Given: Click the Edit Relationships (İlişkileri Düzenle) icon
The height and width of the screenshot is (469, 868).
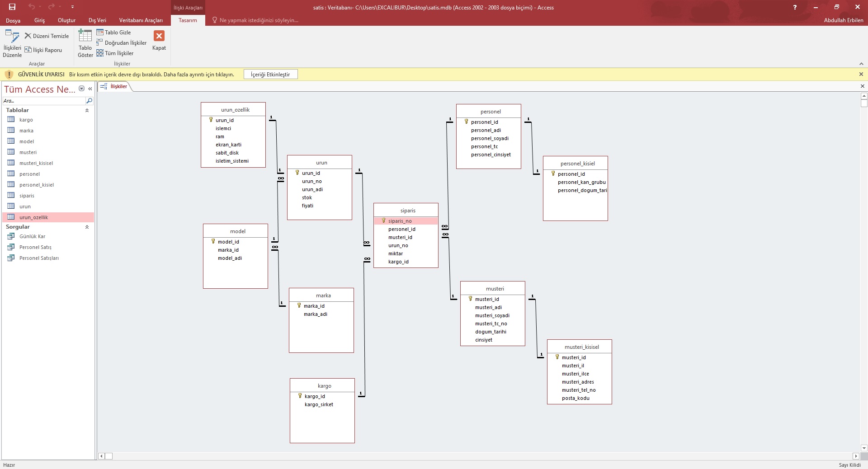Looking at the screenshot, I should (12, 37).
